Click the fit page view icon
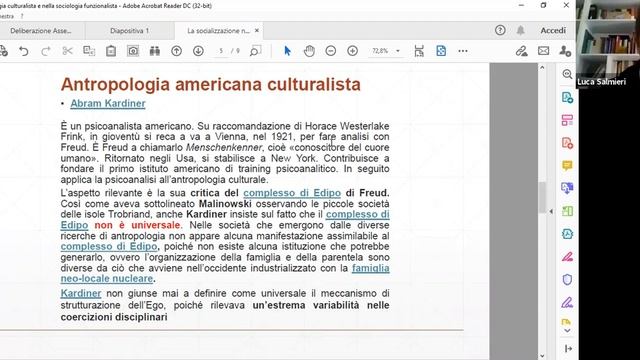 pos(441,51)
